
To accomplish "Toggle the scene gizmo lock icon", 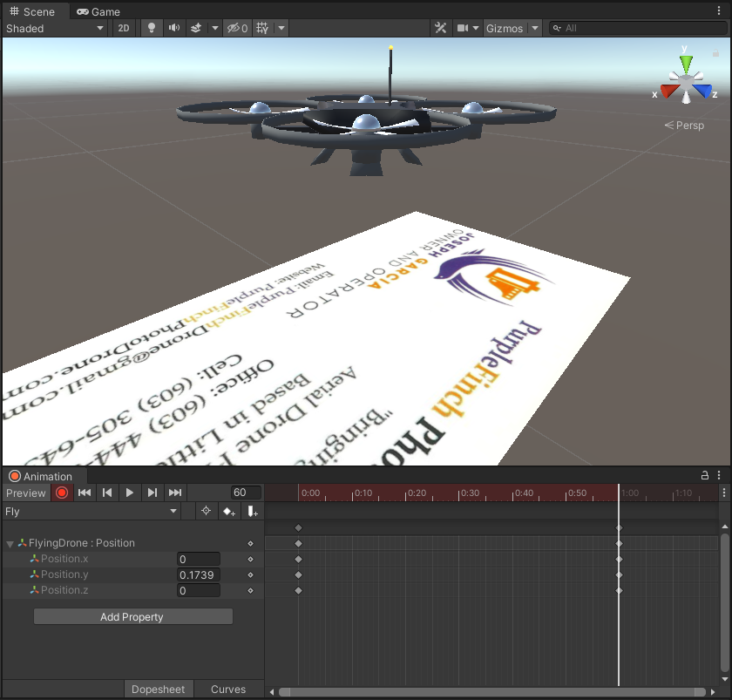I will (715, 53).
